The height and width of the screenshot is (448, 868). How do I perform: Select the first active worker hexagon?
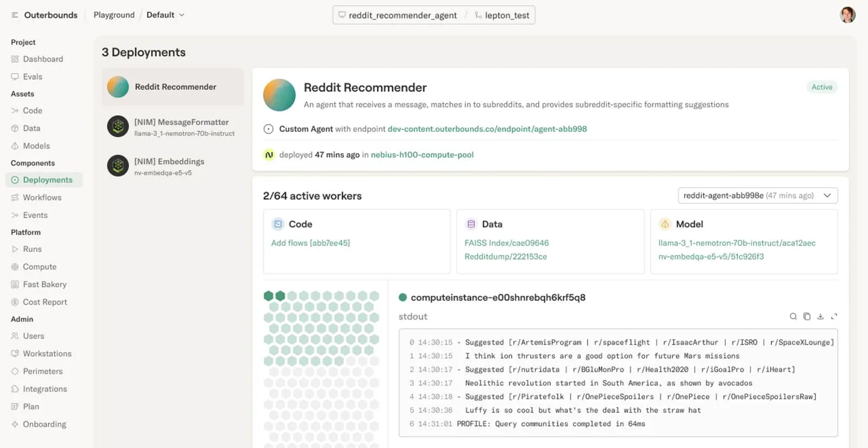pyautogui.click(x=269, y=296)
